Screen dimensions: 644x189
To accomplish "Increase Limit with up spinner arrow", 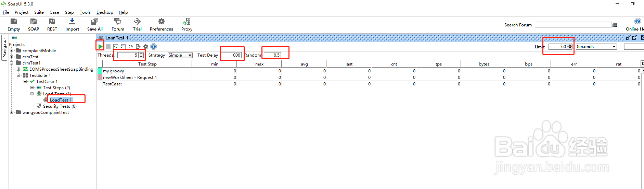I will 570,45.
